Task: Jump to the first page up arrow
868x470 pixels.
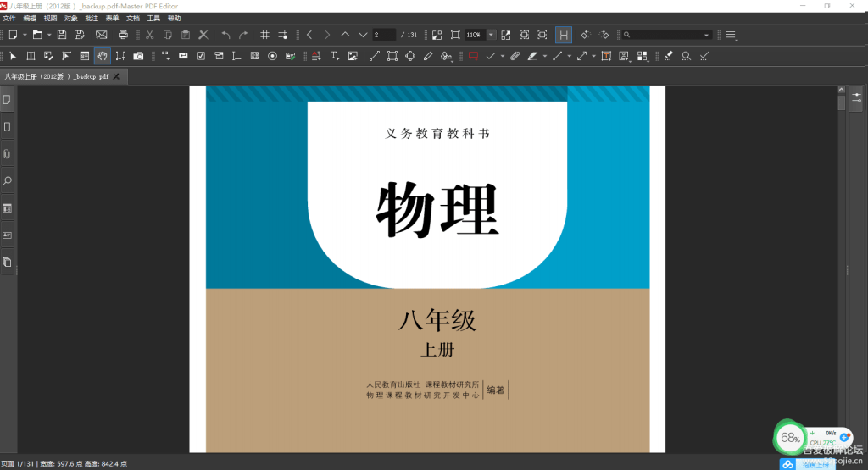Action: [x=345, y=35]
